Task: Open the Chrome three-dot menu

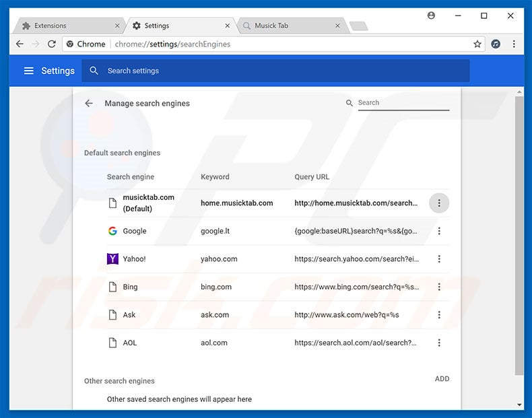Action: coord(514,44)
